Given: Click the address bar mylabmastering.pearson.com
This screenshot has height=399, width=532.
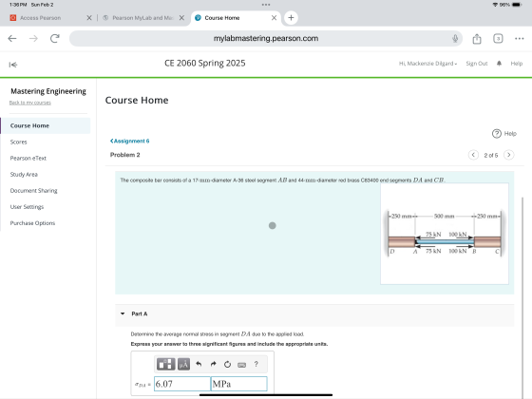Looking at the screenshot, I should (266, 38).
